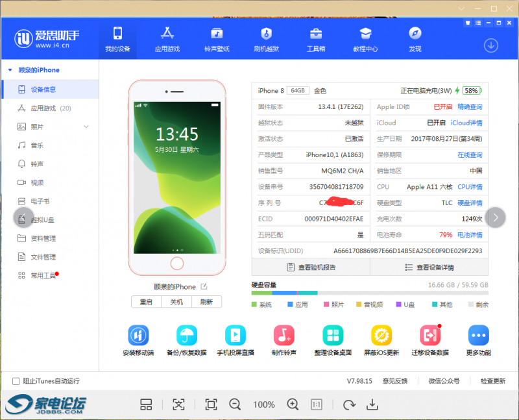The width and height of the screenshot is (519, 420).
Task: Click 精确查询 Apple ID link
Action: 470,106
